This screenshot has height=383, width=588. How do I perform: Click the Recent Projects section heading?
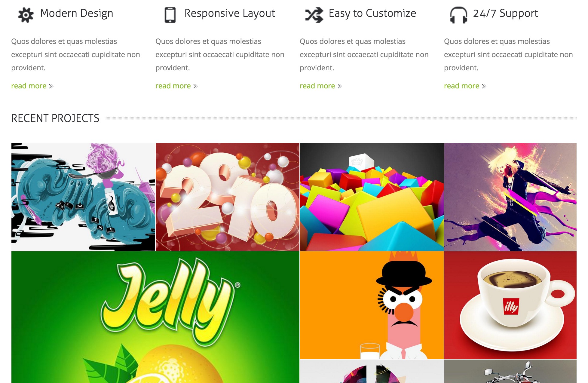(x=55, y=118)
